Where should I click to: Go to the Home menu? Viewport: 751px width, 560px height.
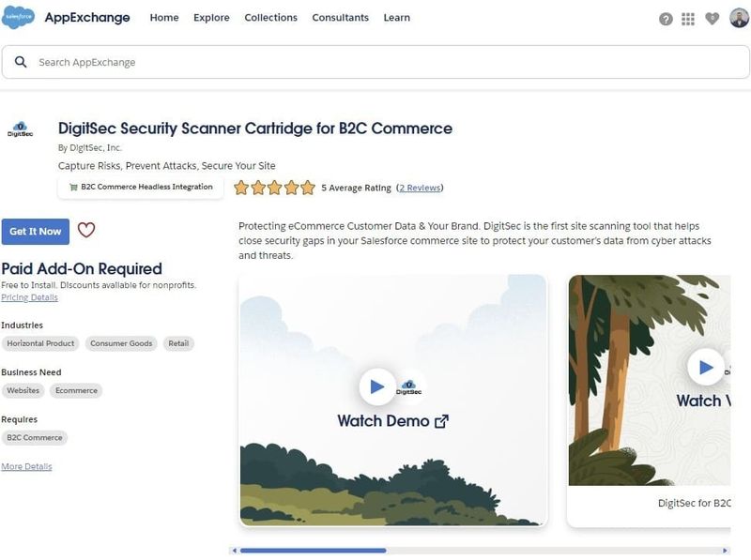coord(164,18)
